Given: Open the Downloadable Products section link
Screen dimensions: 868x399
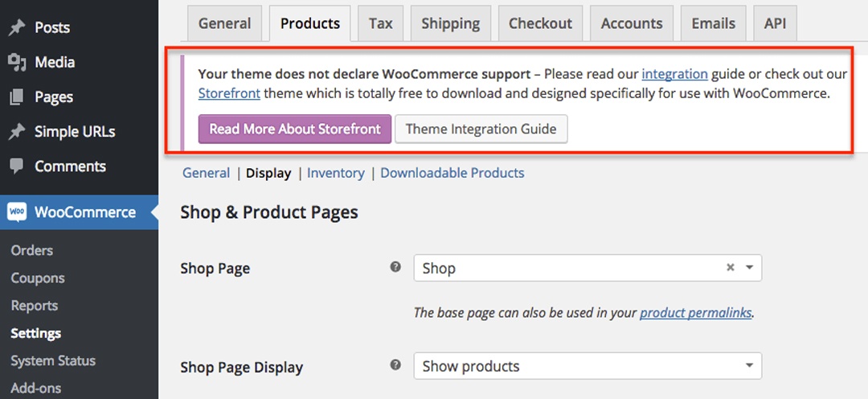Looking at the screenshot, I should pos(452,173).
